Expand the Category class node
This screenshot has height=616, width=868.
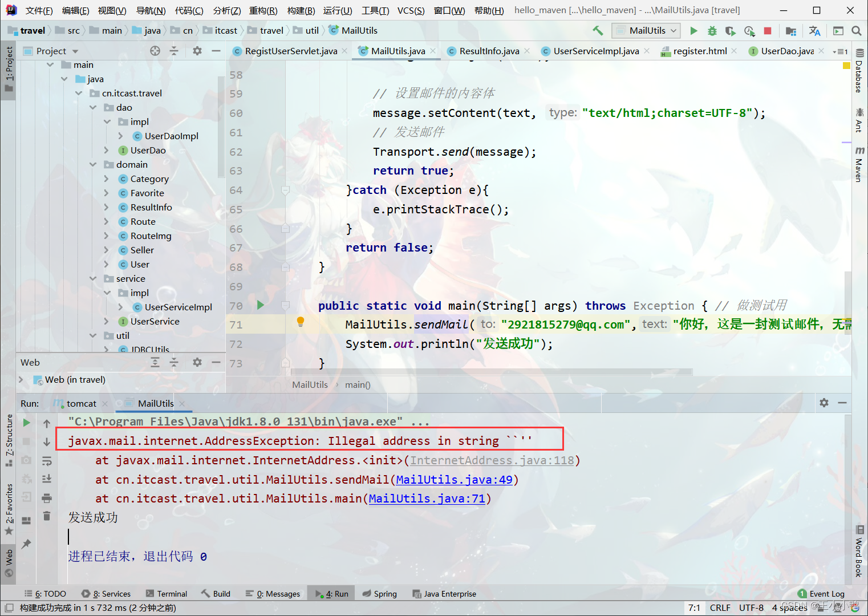(x=107, y=179)
